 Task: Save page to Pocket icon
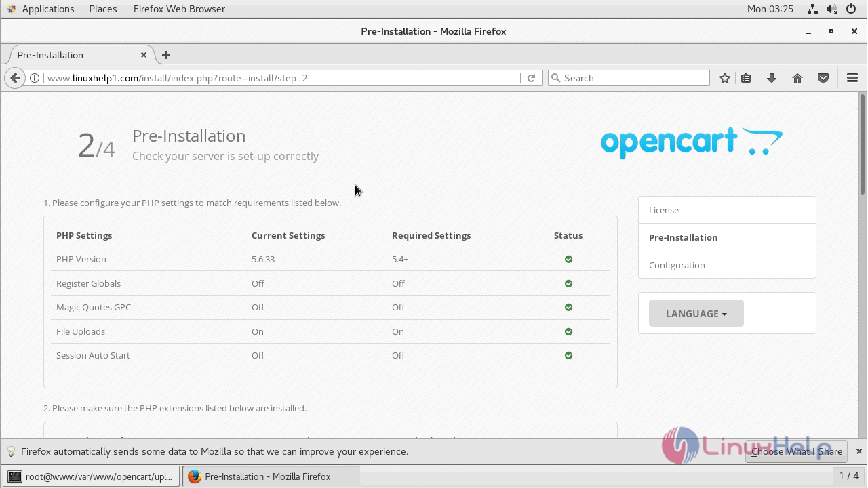(823, 78)
